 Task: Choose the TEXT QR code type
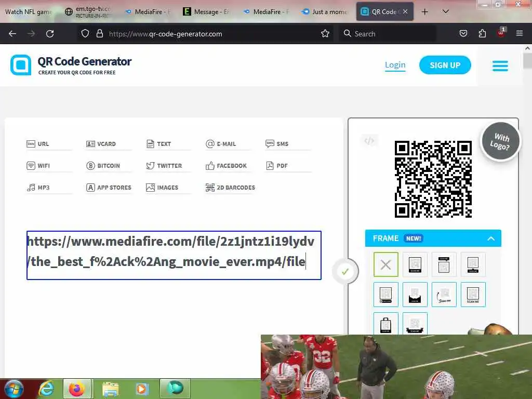click(158, 144)
